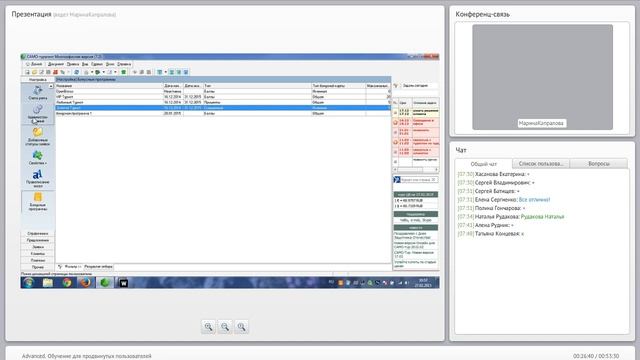Open the Бонусные программы sidebar item

point(38,202)
